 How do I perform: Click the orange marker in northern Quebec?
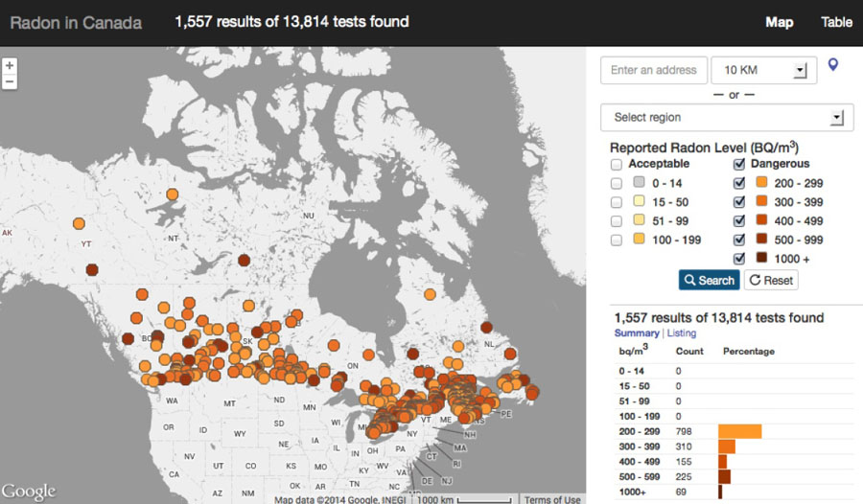click(x=430, y=294)
